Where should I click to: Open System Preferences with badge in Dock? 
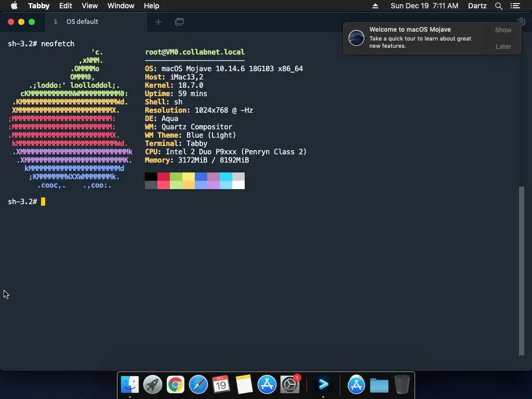coord(290,385)
